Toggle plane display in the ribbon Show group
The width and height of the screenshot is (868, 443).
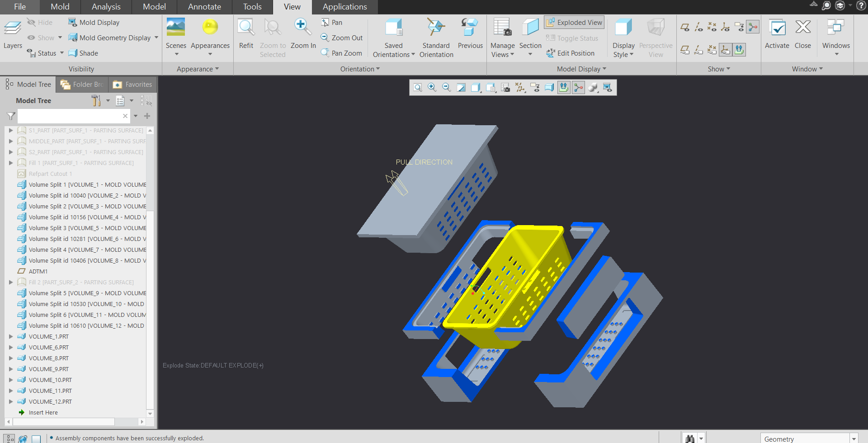pyautogui.click(x=685, y=27)
